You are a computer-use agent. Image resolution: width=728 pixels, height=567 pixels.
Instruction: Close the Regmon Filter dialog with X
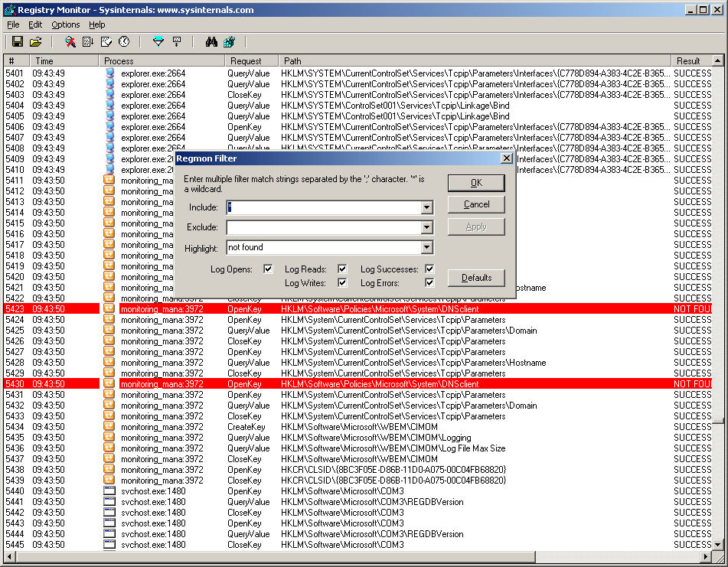pos(507,158)
